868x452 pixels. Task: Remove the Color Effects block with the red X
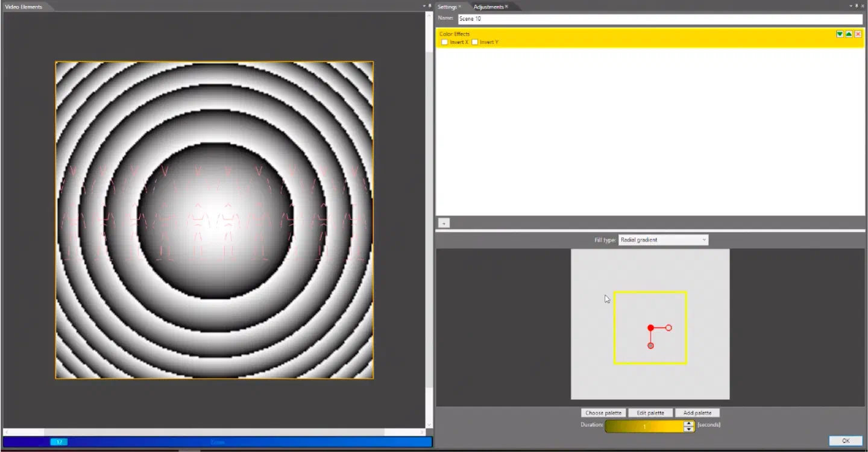point(858,34)
